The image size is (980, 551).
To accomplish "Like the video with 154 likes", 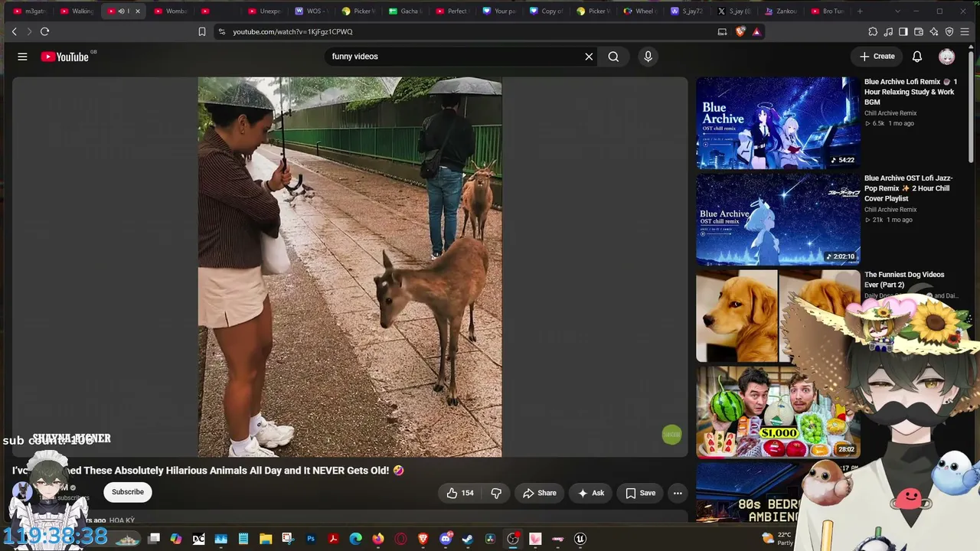I will (460, 494).
